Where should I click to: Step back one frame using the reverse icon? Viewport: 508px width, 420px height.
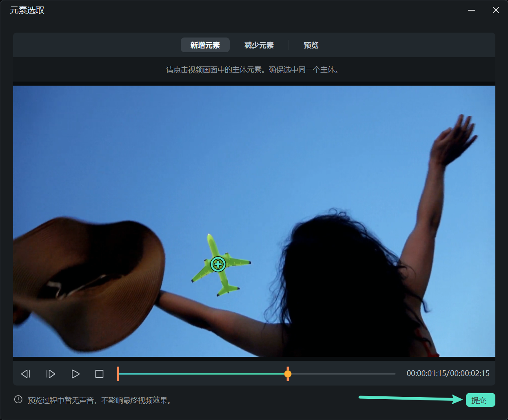pos(25,374)
